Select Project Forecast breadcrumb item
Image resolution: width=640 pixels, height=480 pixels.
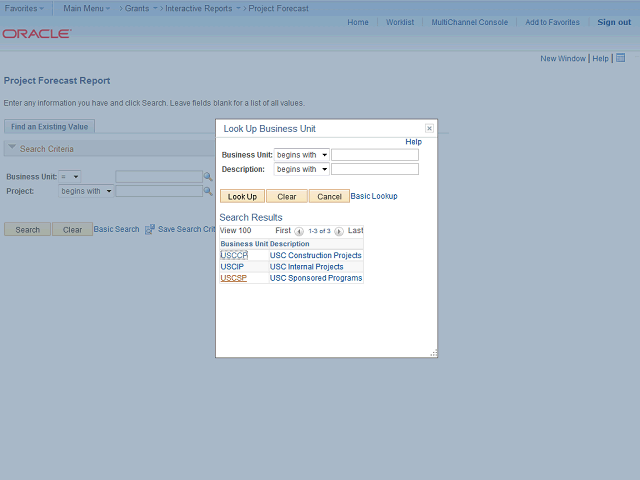278,8
